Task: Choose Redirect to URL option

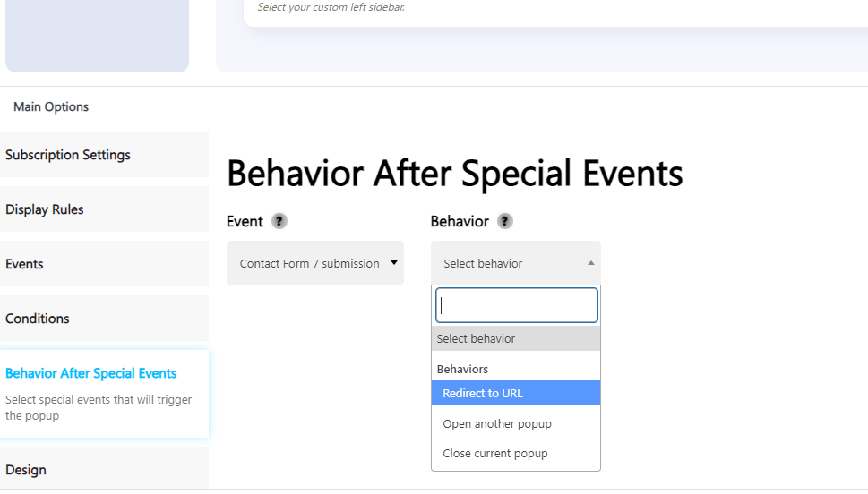Action: pyautogui.click(x=516, y=393)
